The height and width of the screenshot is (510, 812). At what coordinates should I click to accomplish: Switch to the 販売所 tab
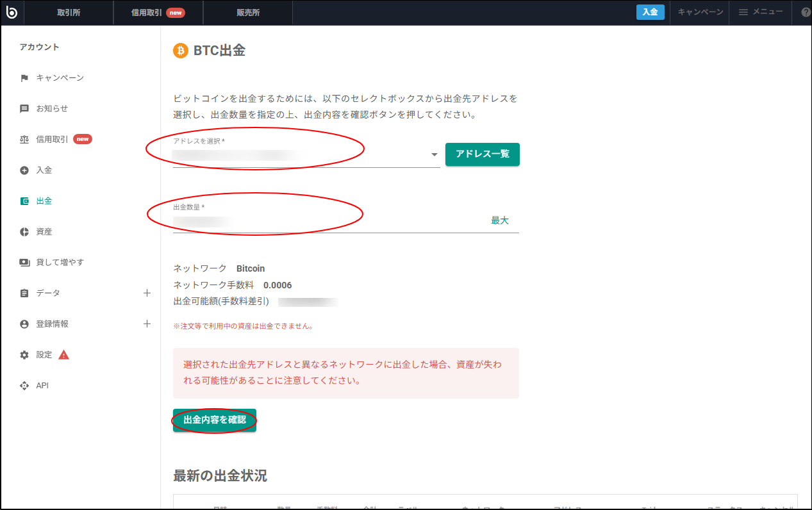248,12
